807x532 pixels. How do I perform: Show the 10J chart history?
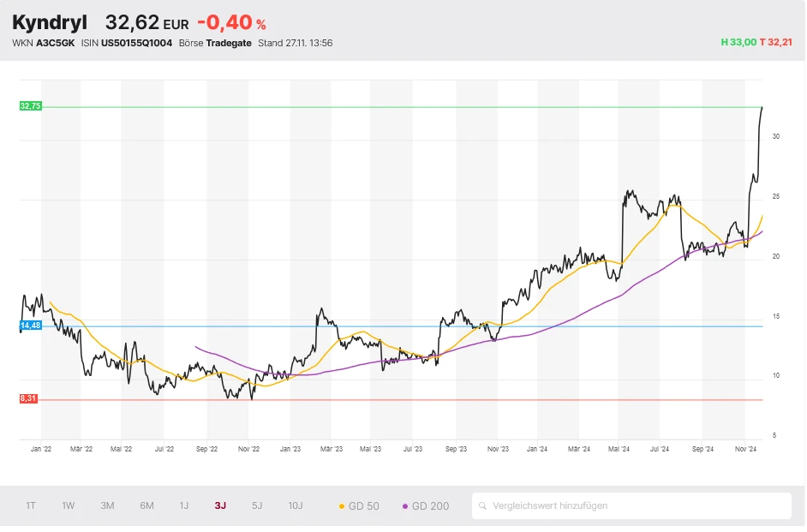[296, 505]
